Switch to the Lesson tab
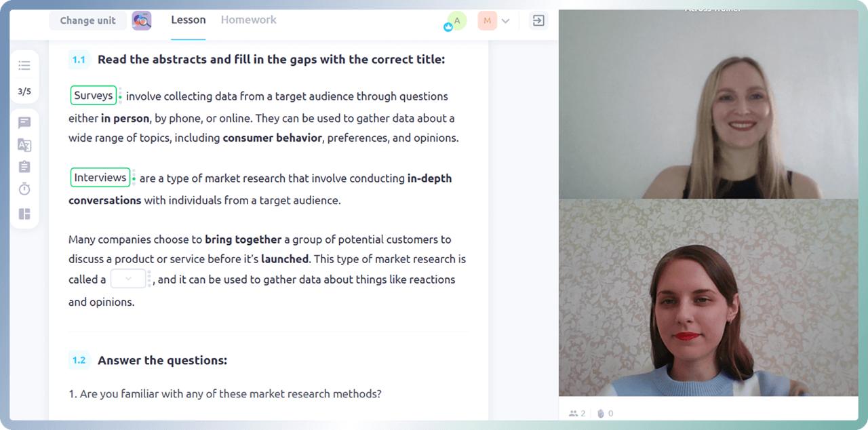This screenshot has width=868, height=430. click(188, 20)
